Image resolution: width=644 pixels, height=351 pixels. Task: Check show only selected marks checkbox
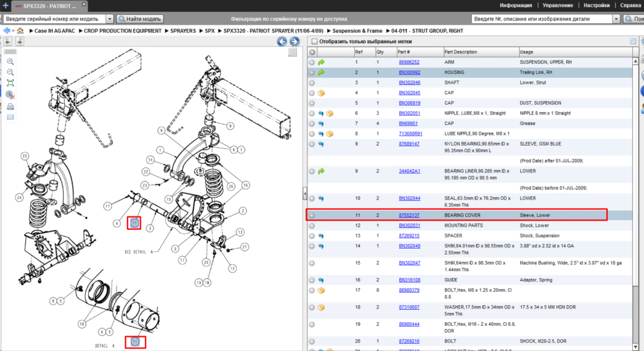pyautogui.click(x=315, y=41)
